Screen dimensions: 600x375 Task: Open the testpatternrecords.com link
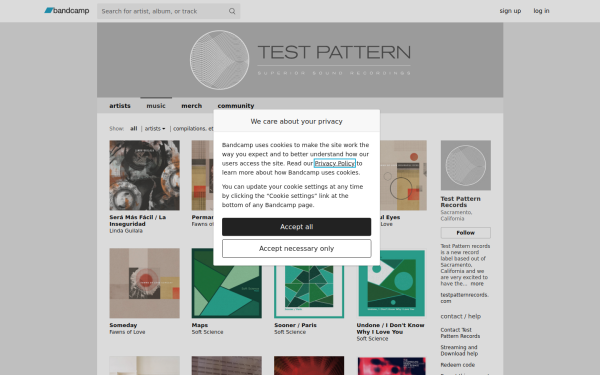[x=465, y=298]
